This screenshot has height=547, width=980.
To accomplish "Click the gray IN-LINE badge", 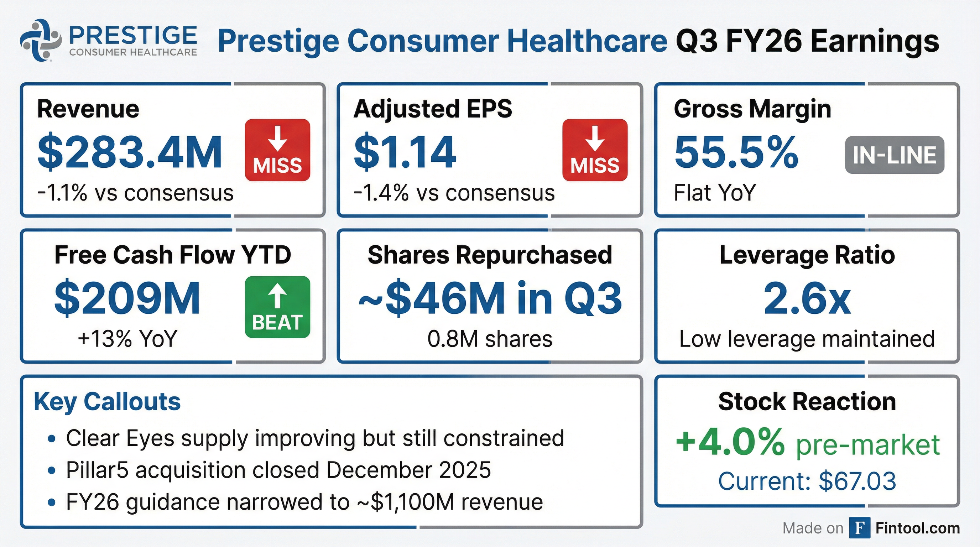I will [x=895, y=155].
